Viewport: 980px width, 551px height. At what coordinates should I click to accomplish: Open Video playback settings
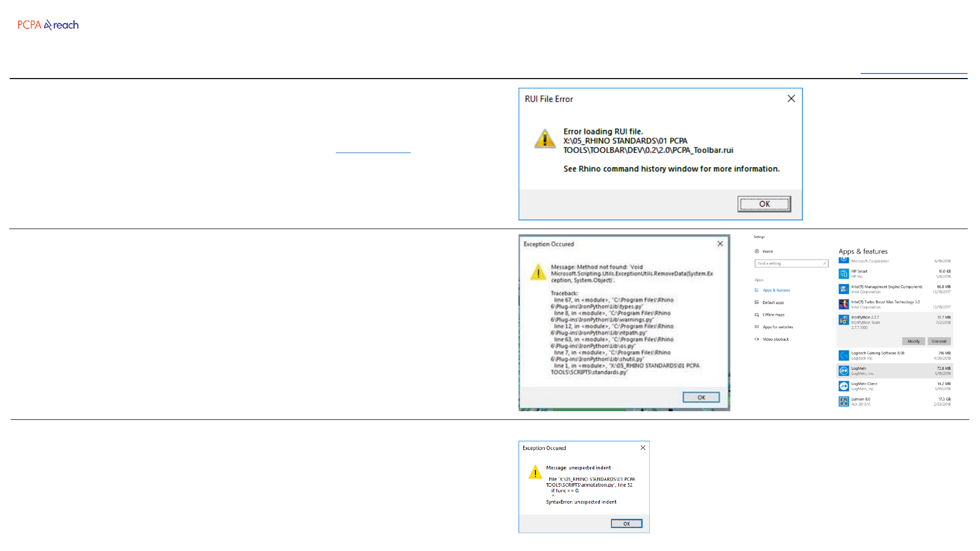tap(775, 339)
